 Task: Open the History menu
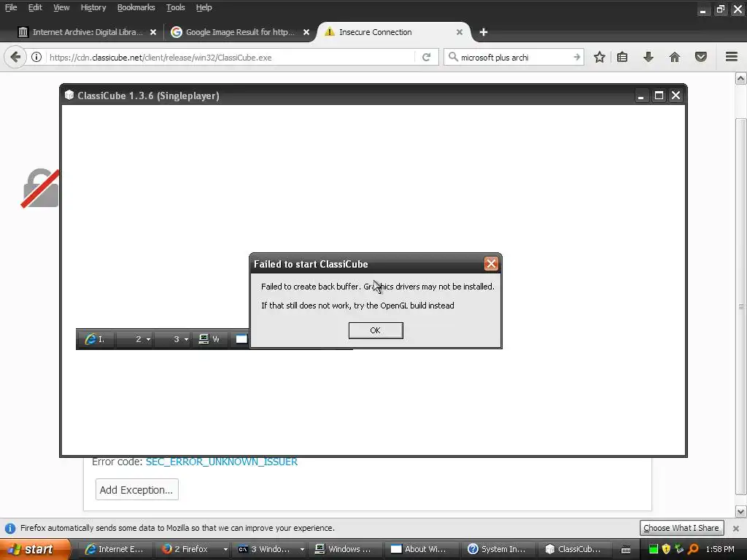point(93,7)
